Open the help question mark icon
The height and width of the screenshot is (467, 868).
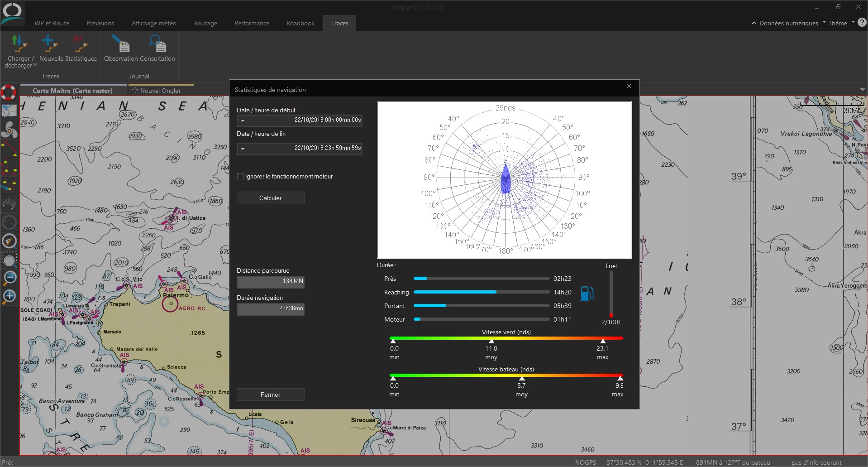(x=862, y=22)
